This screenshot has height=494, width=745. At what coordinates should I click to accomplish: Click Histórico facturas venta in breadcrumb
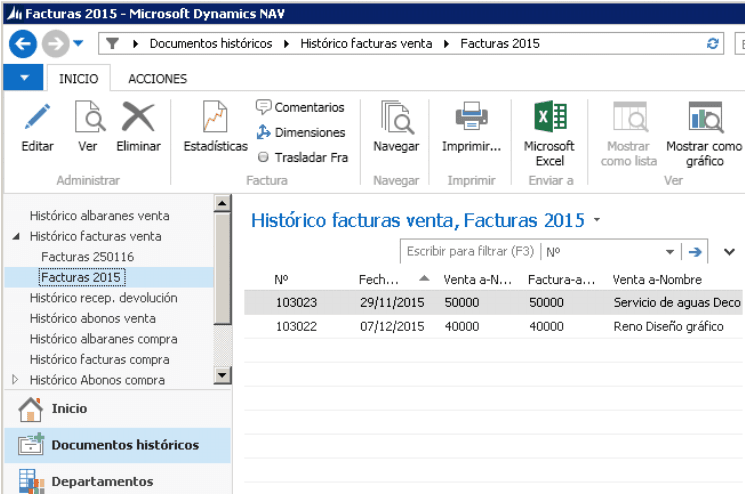point(366,44)
